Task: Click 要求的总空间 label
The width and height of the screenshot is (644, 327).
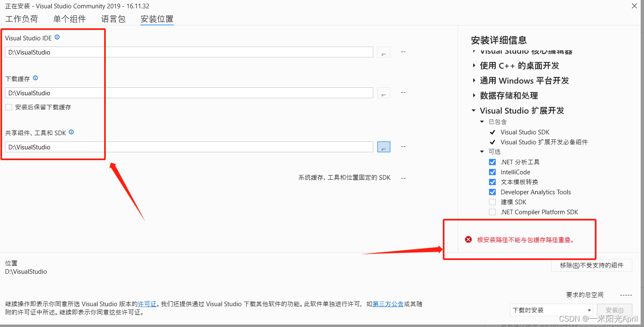Action: [x=584, y=295]
